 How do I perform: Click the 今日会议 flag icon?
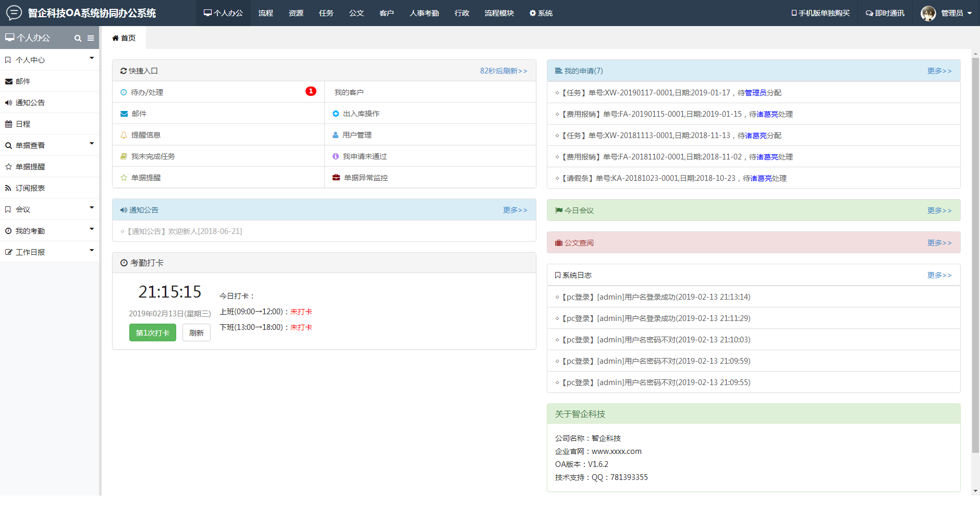(x=559, y=211)
